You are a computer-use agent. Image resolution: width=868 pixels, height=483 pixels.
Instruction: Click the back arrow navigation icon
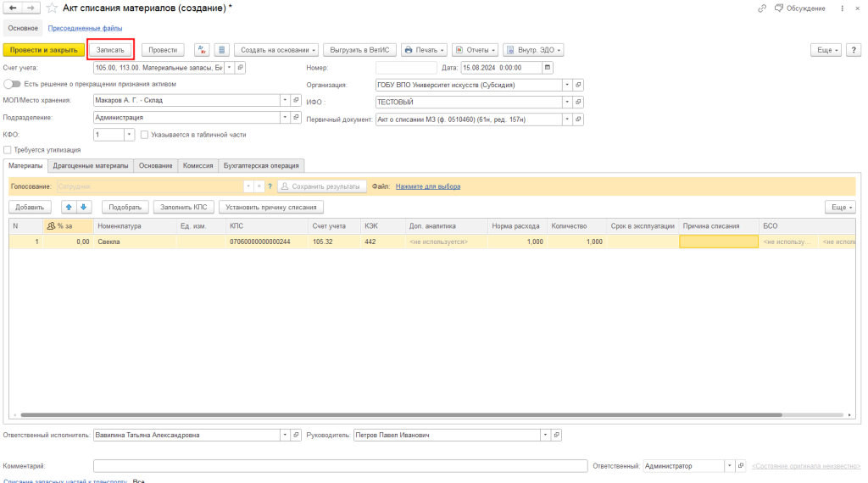(x=12, y=8)
